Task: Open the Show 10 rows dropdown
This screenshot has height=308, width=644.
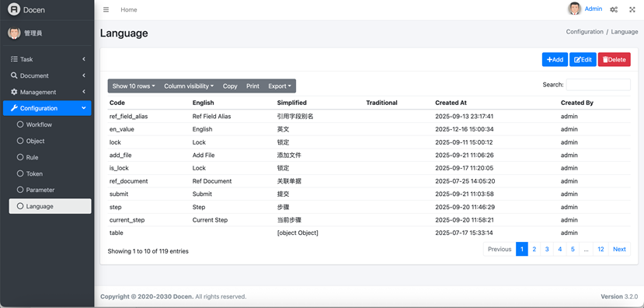Action: (x=134, y=86)
